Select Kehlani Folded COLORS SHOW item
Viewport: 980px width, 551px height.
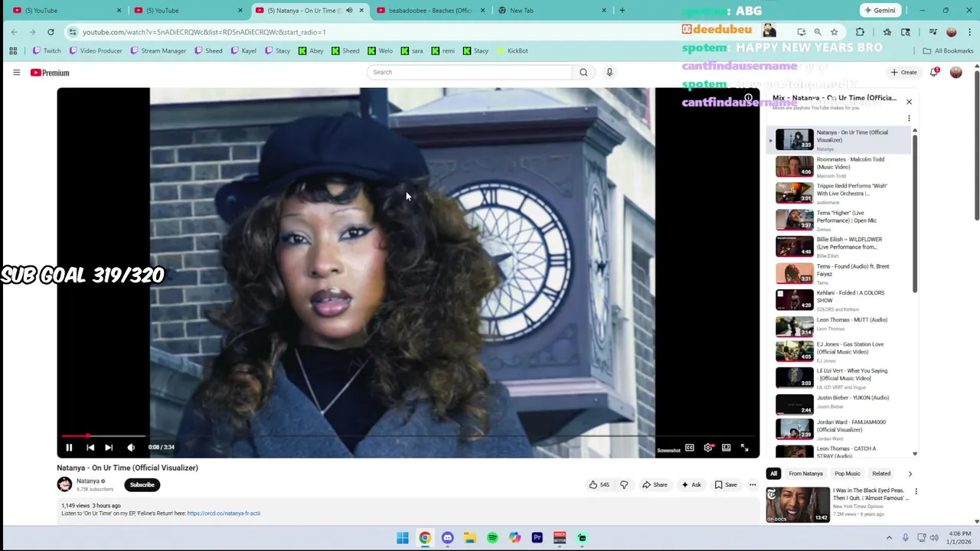pyautogui.click(x=841, y=300)
